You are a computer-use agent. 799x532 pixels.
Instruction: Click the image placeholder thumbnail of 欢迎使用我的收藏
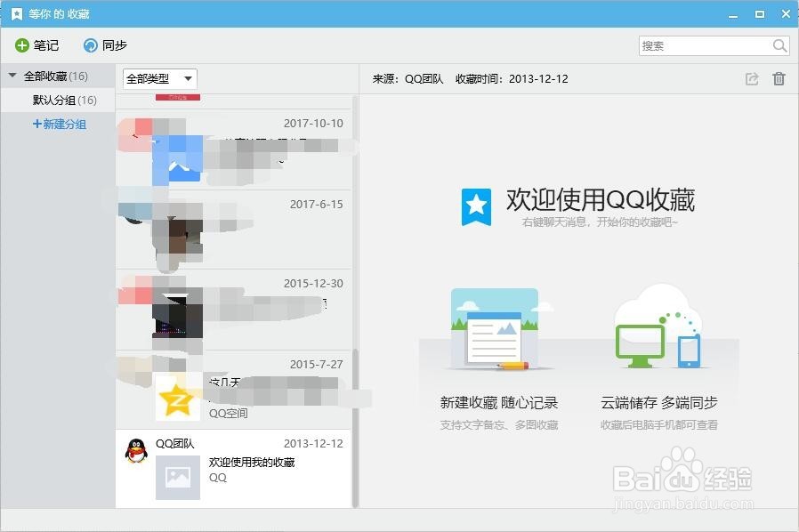(177, 477)
